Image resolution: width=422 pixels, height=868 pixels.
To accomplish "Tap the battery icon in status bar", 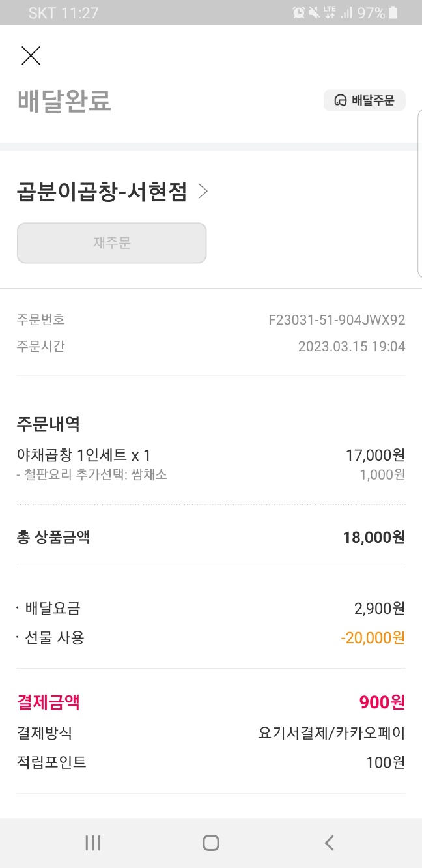I will [393, 12].
